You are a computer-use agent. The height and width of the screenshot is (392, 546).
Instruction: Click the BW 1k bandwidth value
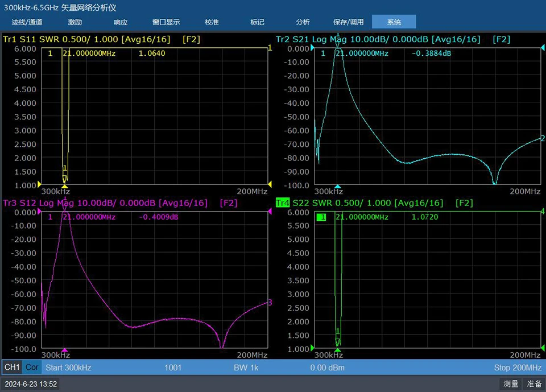point(246,368)
